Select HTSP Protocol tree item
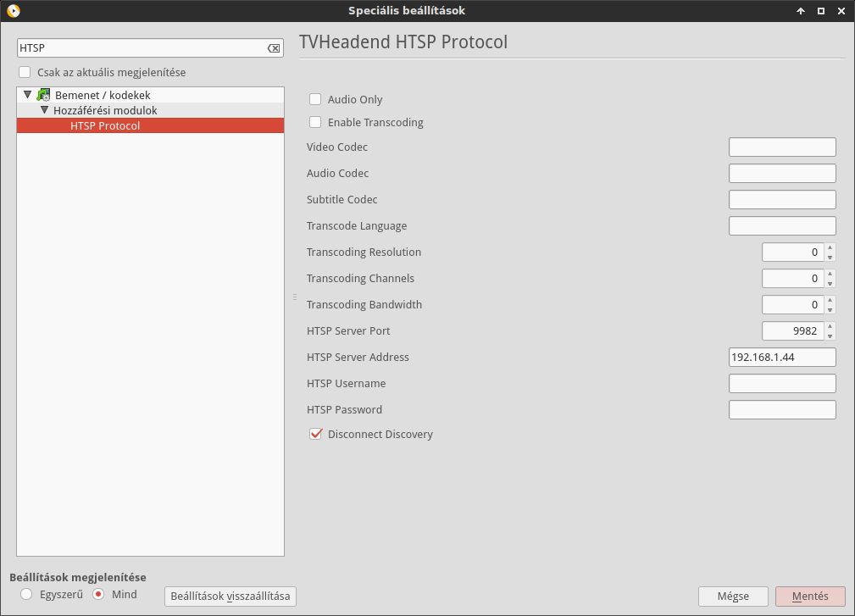The height and width of the screenshot is (616, 855). coord(151,125)
